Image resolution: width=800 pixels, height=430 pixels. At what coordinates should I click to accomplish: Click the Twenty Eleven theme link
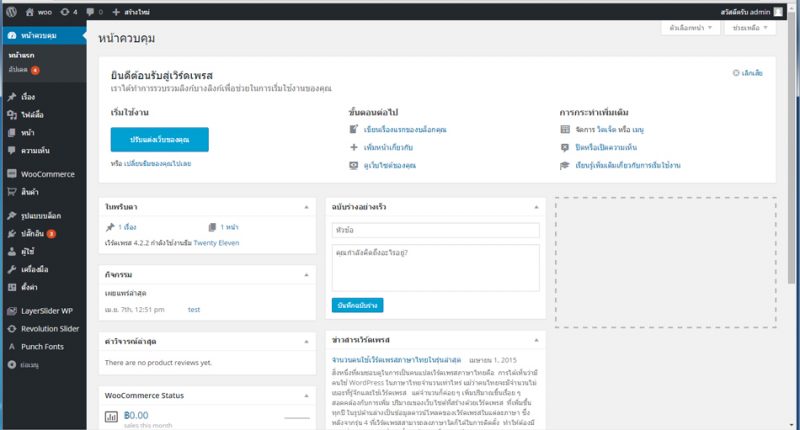click(216, 242)
